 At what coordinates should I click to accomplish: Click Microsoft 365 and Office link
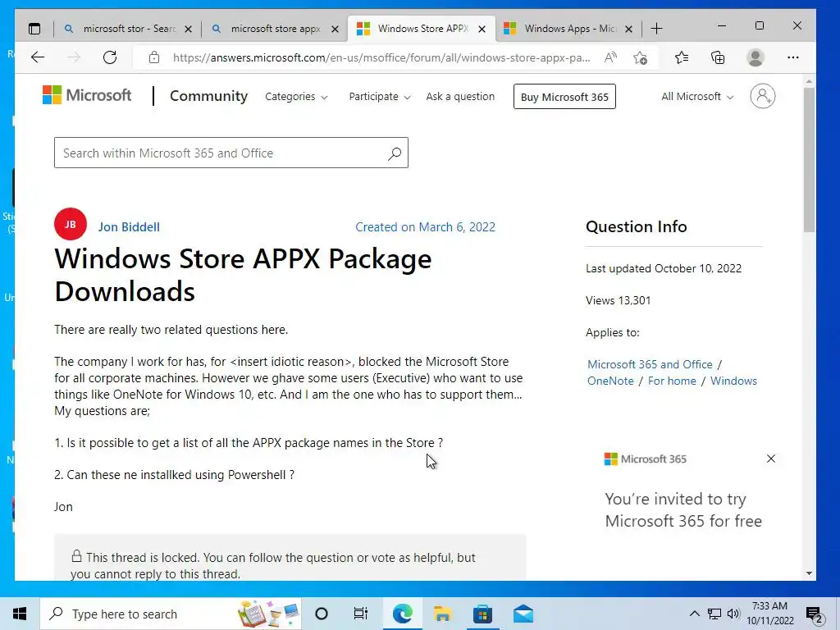(x=650, y=364)
